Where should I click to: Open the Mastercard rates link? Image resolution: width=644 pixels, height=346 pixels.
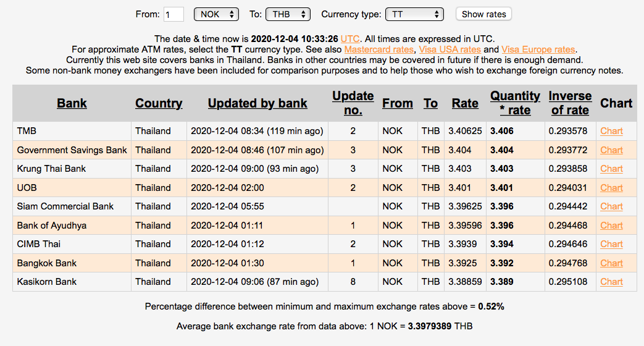(x=379, y=49)
